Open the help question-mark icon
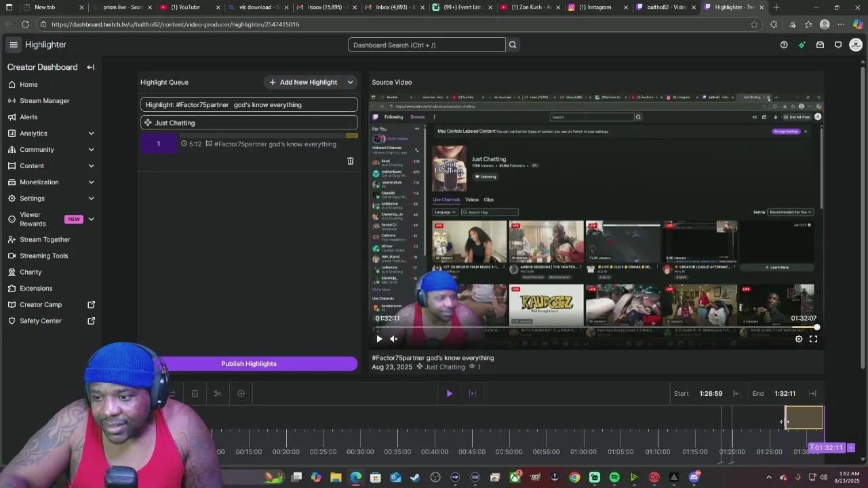Image resolution: width=868 pixels, height=488 pixels. pyautogui.click(x=784, y=45)
